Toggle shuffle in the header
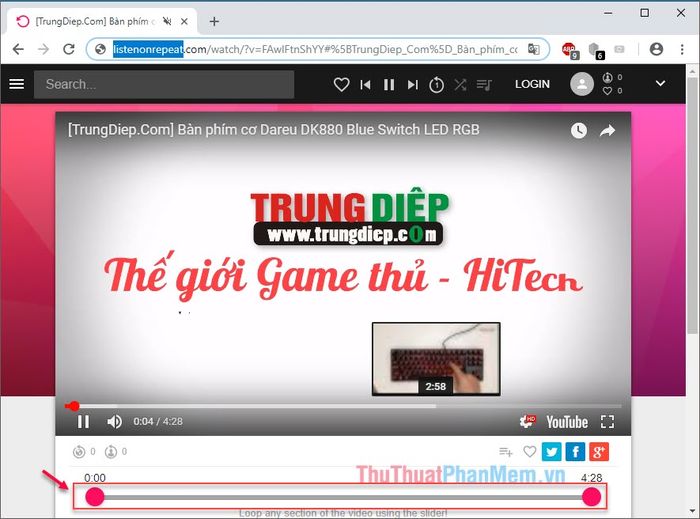 pyautogui.click(x=460, y=84)
